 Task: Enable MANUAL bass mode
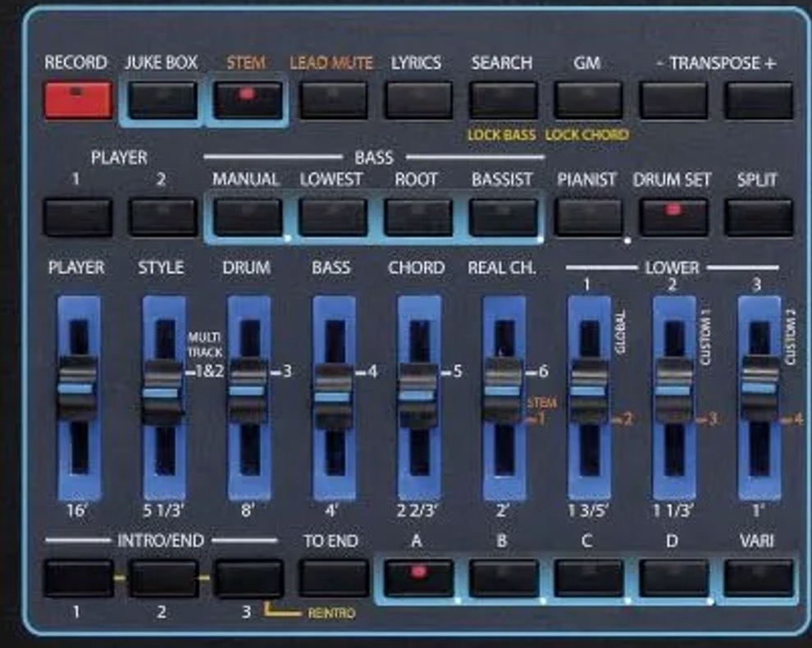(248, 217)
